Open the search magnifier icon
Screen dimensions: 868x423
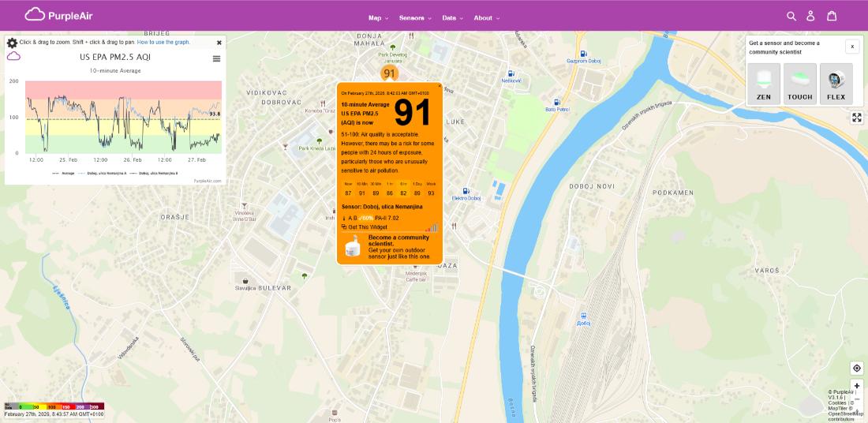coord(791,16)
